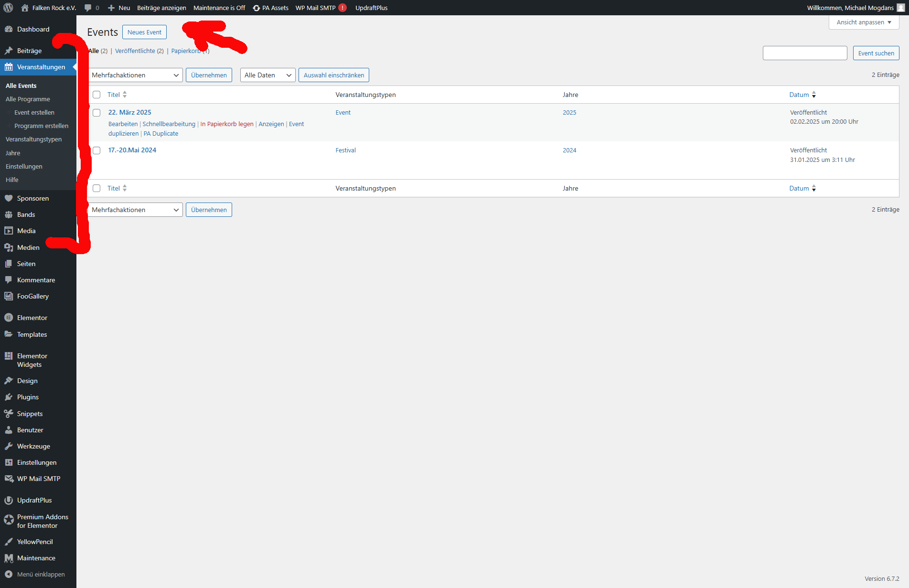Open the Elementor sidebar icon
The height and width of the screenshot is (588, 909).
(x=9, y=318)
